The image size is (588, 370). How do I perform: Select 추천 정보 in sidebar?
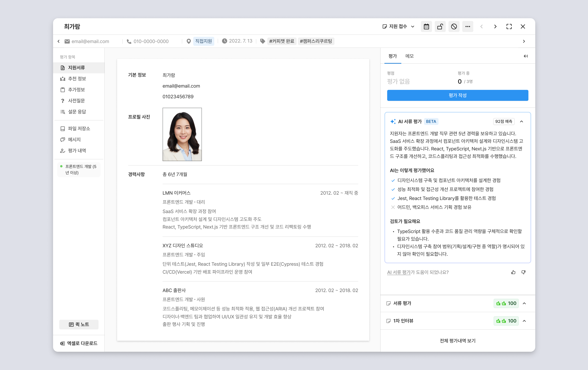[x=77, y=79]
